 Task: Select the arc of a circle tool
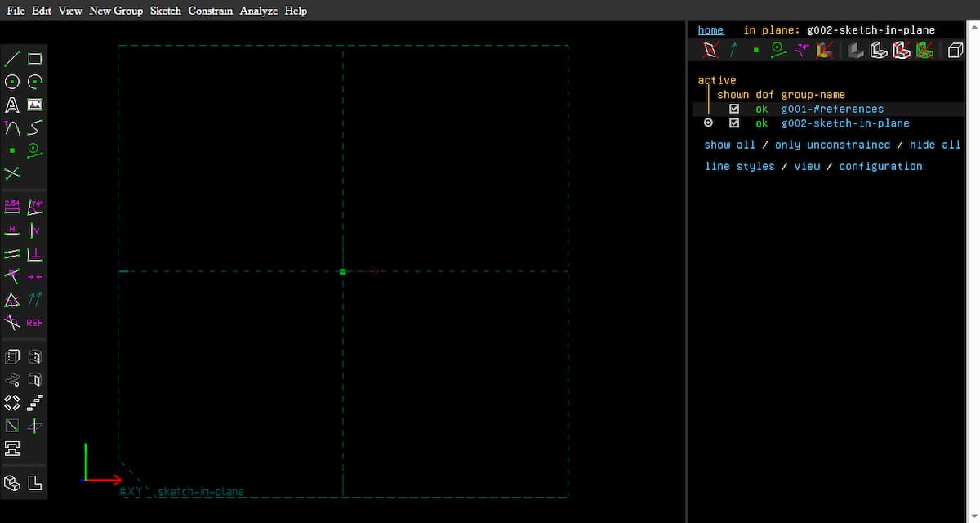coord(35,82)
